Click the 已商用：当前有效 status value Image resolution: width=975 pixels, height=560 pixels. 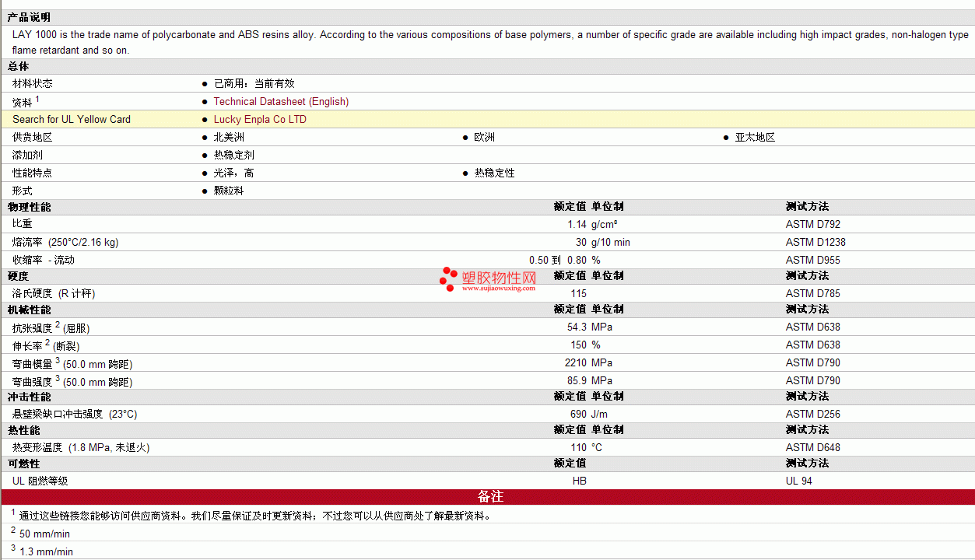(x=254, y=84)
